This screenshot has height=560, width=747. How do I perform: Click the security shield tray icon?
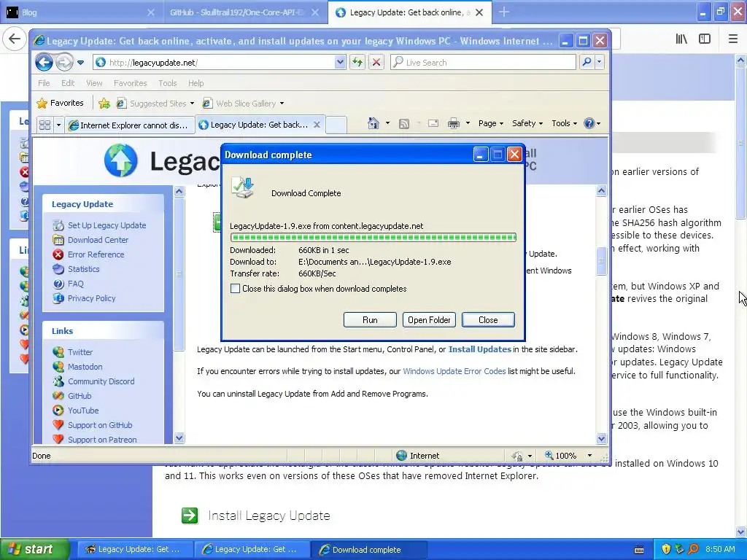666,549
